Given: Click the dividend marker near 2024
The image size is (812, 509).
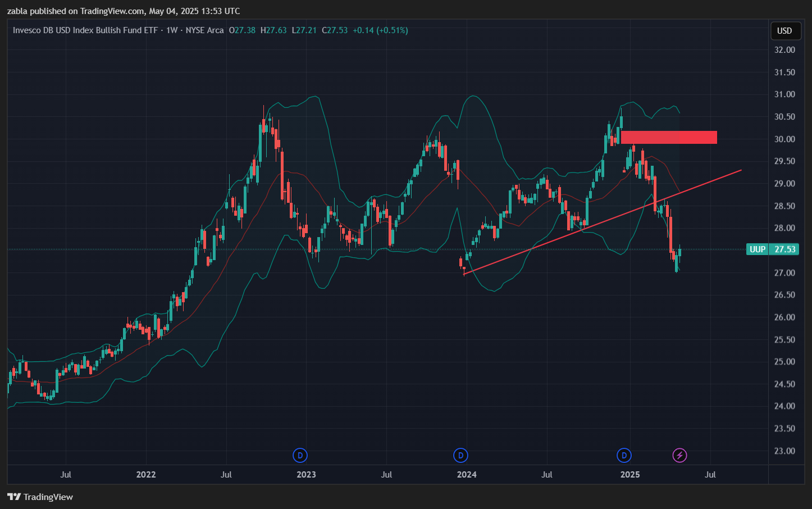Looking at the screenshot, I should click(460, 455).
